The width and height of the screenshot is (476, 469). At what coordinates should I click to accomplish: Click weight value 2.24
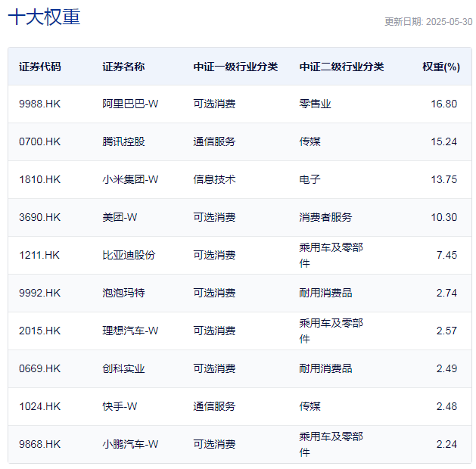[x=446, y=445]
